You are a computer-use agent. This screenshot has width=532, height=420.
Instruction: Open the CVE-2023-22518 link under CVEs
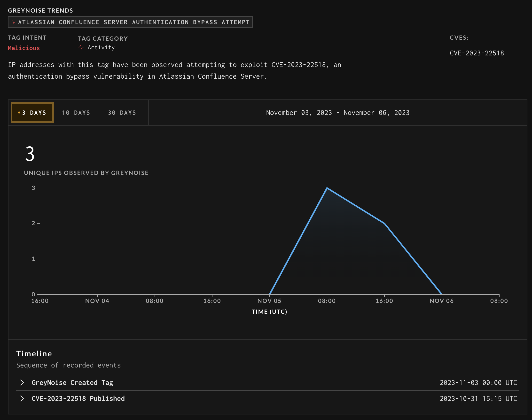[477, 53]
